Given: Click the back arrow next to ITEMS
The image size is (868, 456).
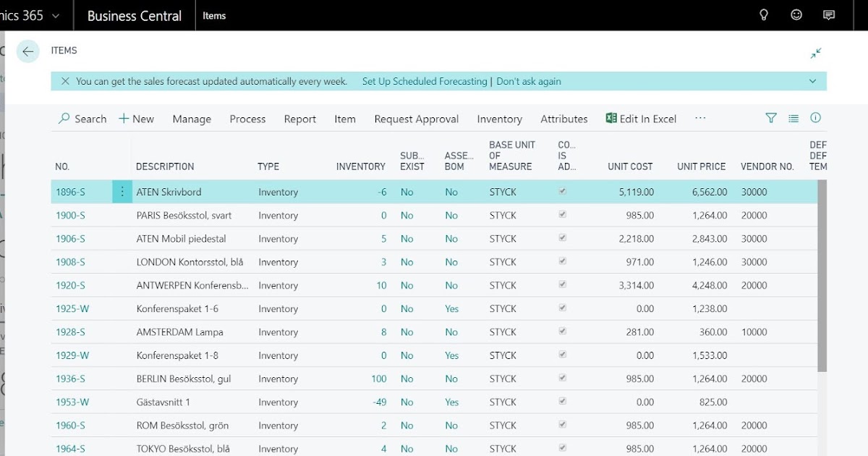Looking at the screenshot, I should coord(27,51).
